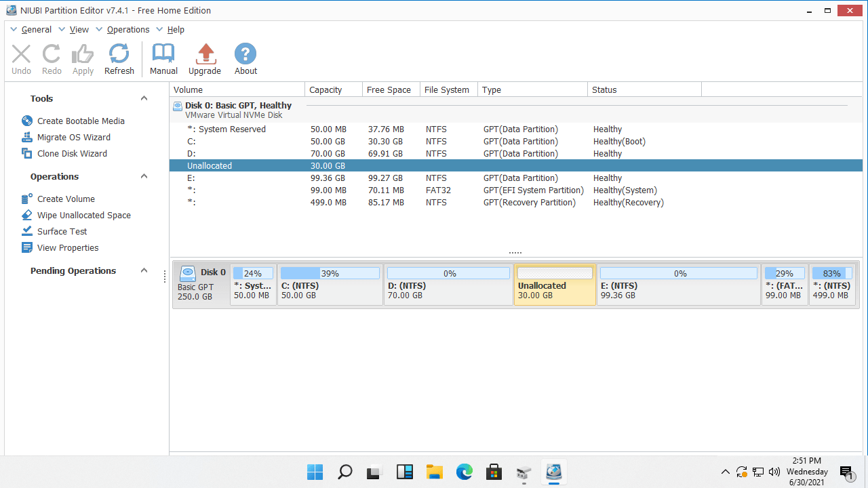Open the General menu

click(36, 29)
